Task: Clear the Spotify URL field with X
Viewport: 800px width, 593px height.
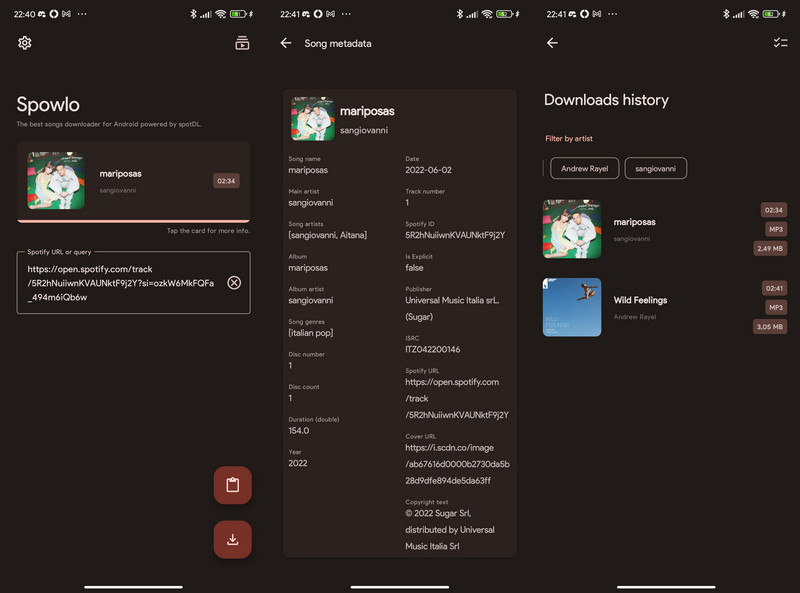Action: (234, 283)
